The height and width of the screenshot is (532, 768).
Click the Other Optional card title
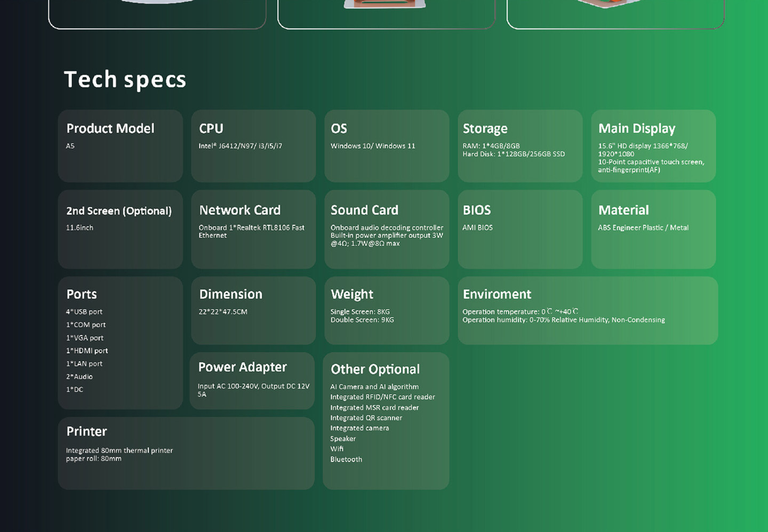pyautogui.click(x=375, y=369)
